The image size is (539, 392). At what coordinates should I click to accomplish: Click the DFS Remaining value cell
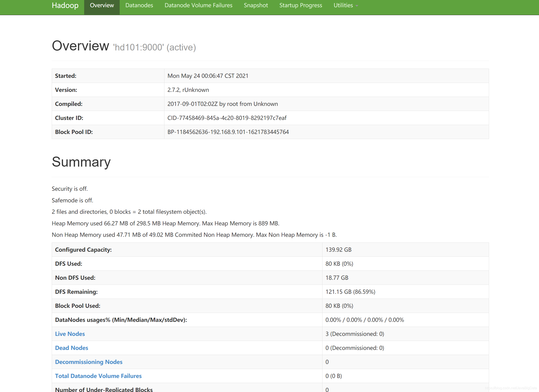(x=350, y=292)
